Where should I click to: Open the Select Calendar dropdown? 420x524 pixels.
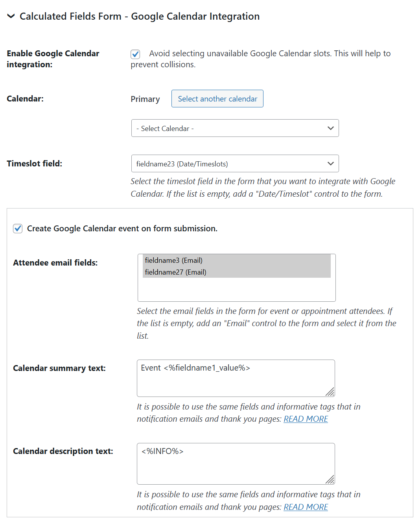[x=234, y=128]
